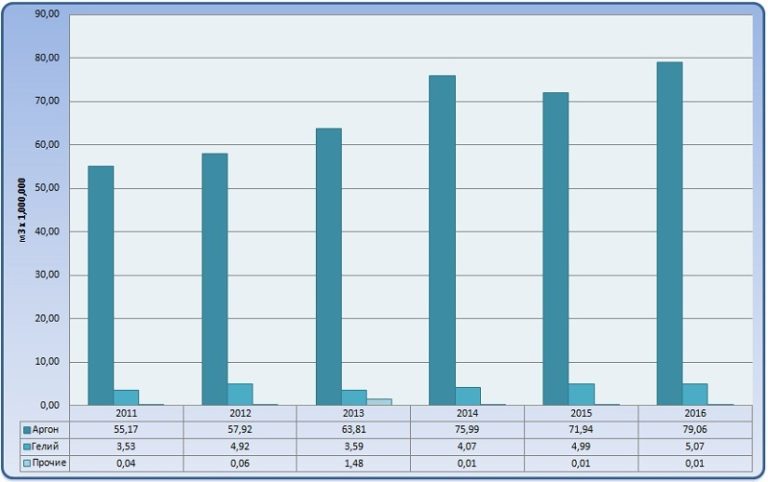The image size is (768, 482).
Task: Click the Гелий bar for 2011
Action: pos(126,397)
